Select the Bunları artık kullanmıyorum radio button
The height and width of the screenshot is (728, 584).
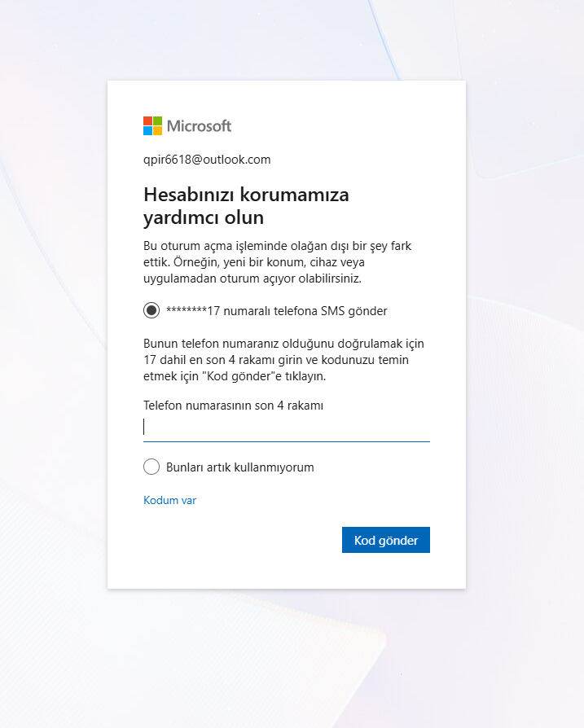coord(151,467)
